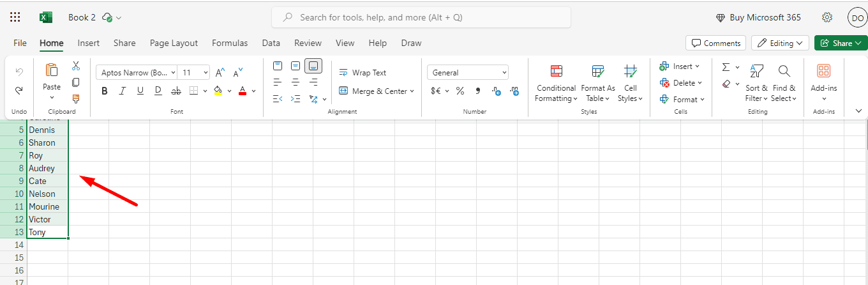Toggle strikethrough formatting
Screen dimensions: 868x285
pyautogui.click(x=176, y=91)
